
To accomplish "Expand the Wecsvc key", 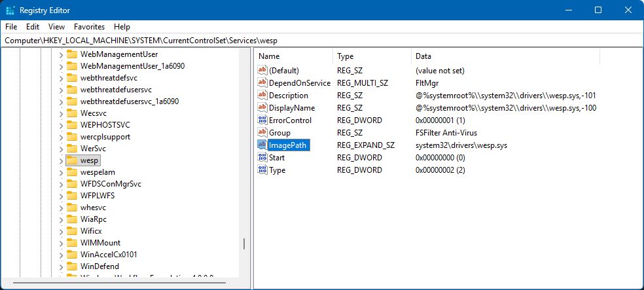I will [x=61, y=113].
